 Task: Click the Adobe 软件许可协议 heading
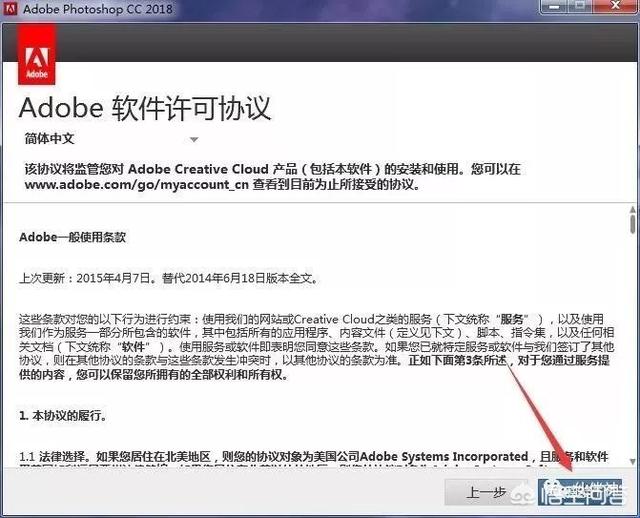(145, 108)
